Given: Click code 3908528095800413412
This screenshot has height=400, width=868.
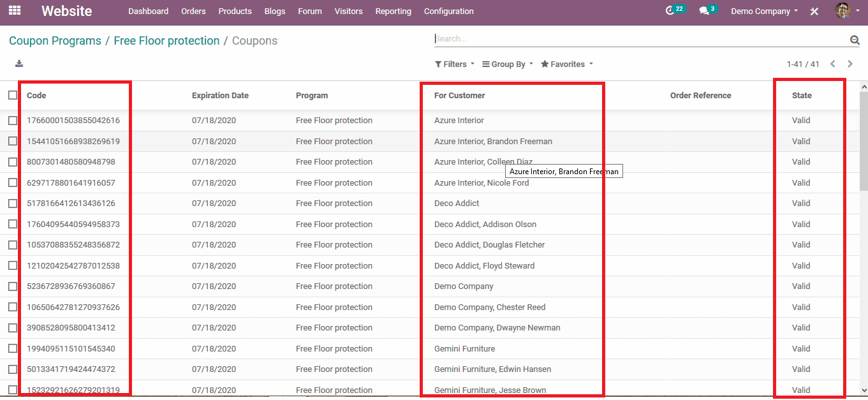Looking at the screenshot, I should (x=71, y=327).
